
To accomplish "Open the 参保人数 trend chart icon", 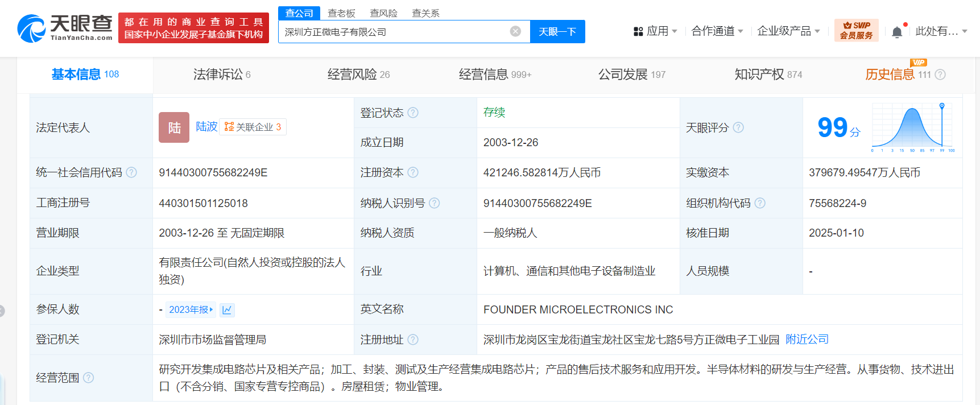I will click(x=227, y=309).
